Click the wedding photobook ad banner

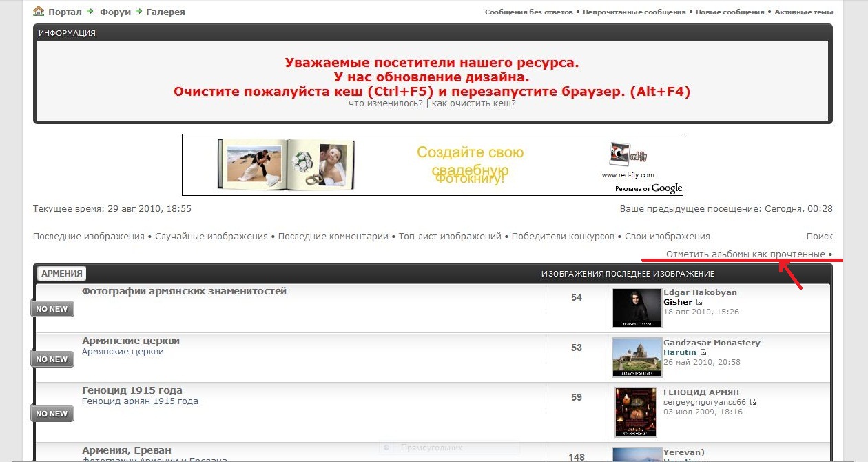(432, 165)
